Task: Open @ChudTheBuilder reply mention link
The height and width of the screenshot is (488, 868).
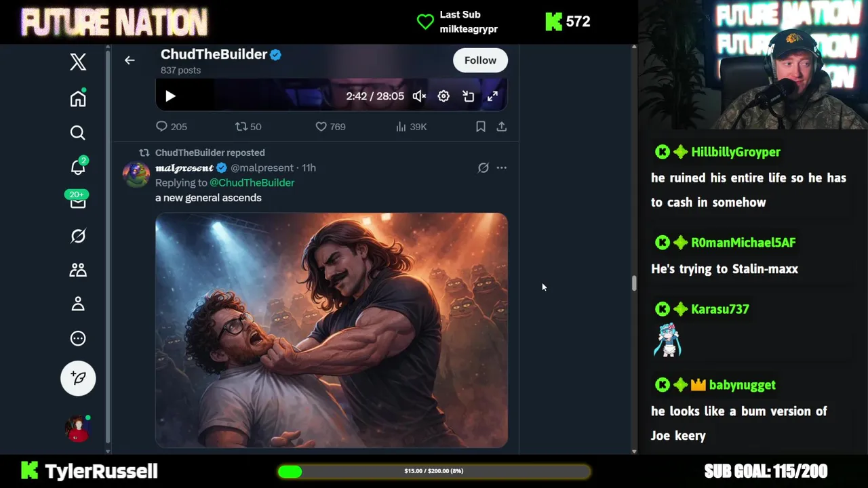Action: point(252,183)
